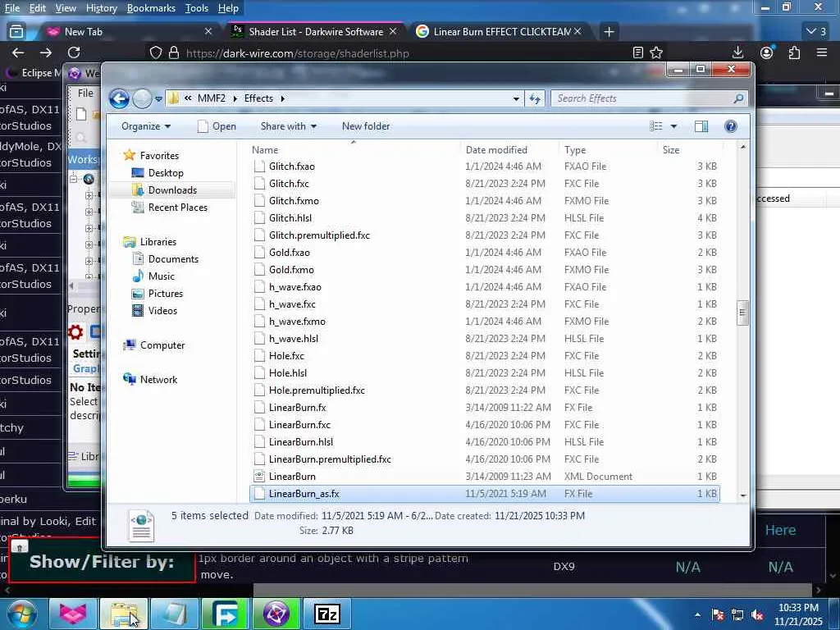
Task: Select the Glitch.fxao file
Action: coord(292,167)
